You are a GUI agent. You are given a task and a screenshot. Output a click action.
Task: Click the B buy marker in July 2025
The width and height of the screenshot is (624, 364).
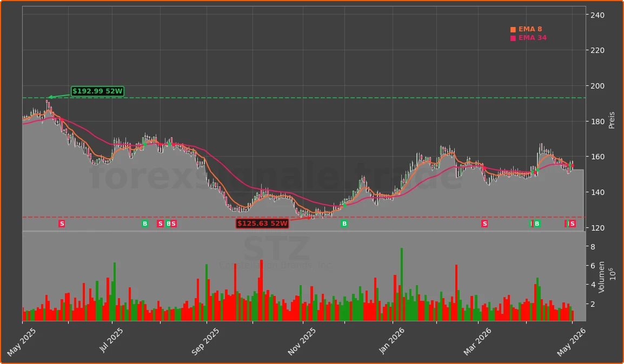pos(145,224)
